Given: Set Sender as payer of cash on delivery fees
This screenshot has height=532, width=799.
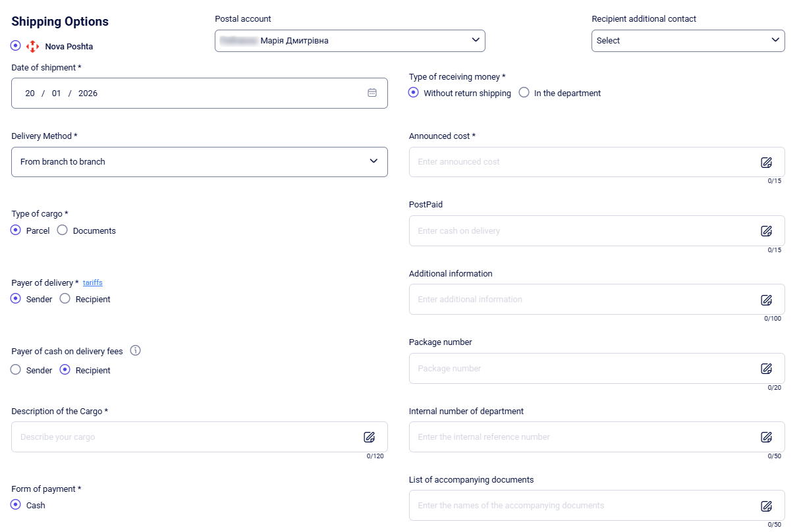Looking at the screenshot, I should click(x=16, y=370).
